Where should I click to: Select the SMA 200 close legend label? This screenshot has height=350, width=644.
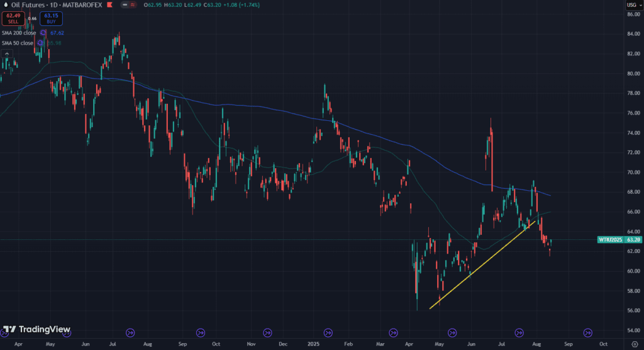point(18,33)
